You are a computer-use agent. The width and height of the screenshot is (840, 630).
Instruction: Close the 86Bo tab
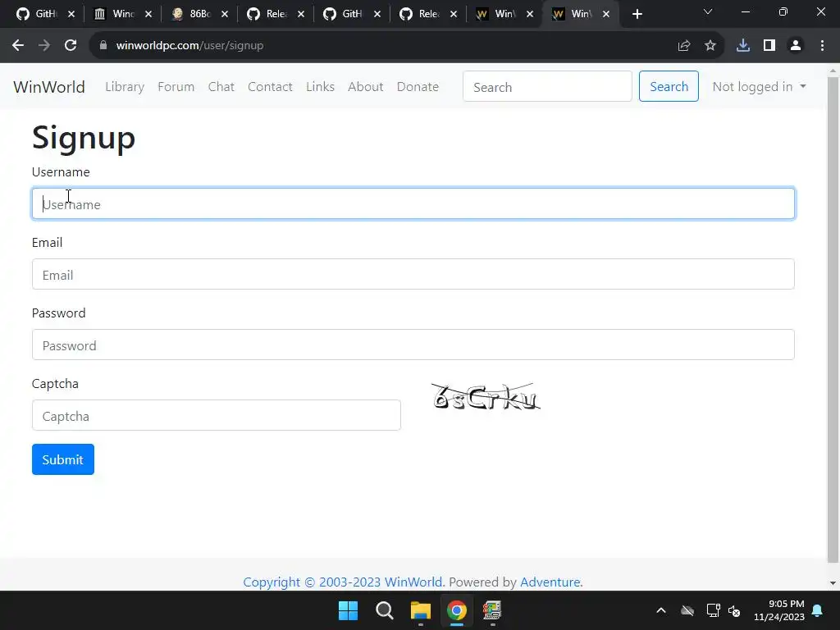click(225, 14)
